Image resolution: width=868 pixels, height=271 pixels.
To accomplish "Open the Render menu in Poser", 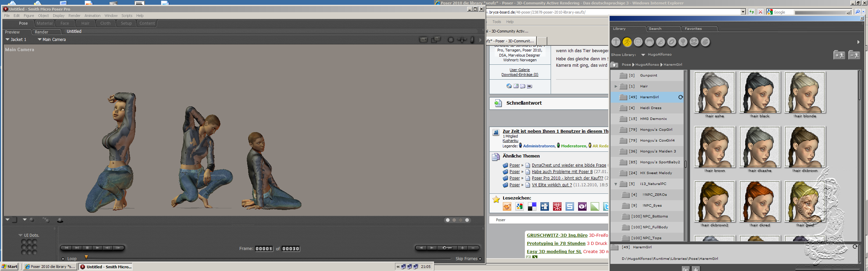I will coord(74,16).
